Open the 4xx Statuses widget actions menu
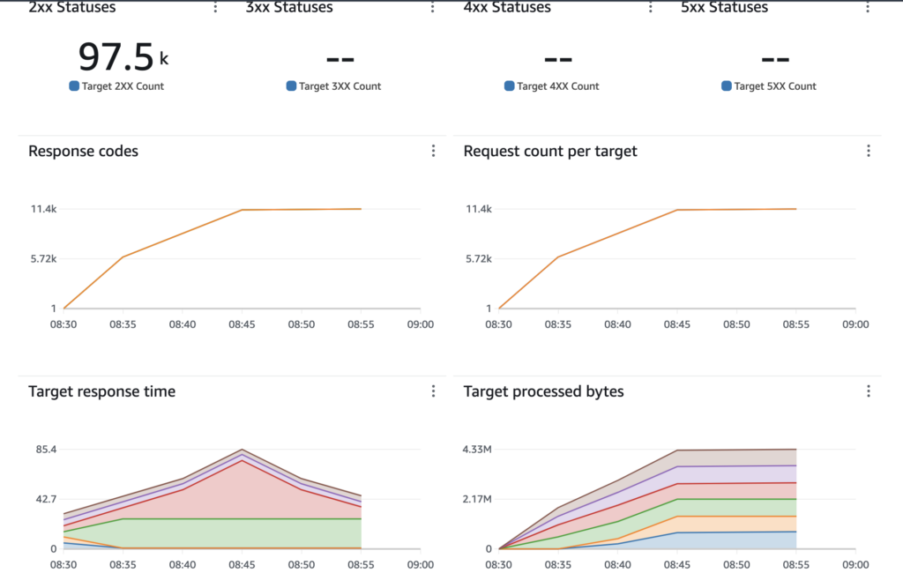The height and width of the screenshot is (588, 903). 651,8
